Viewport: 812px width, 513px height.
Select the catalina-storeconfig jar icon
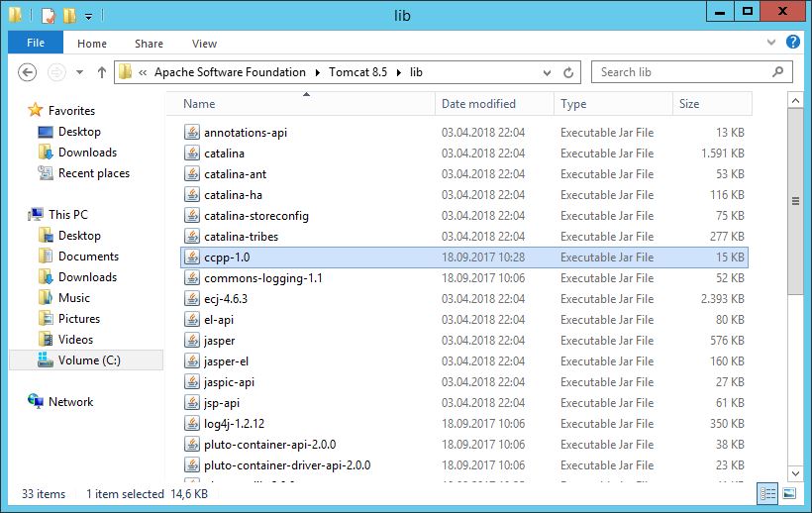click(x=191, y=215)
